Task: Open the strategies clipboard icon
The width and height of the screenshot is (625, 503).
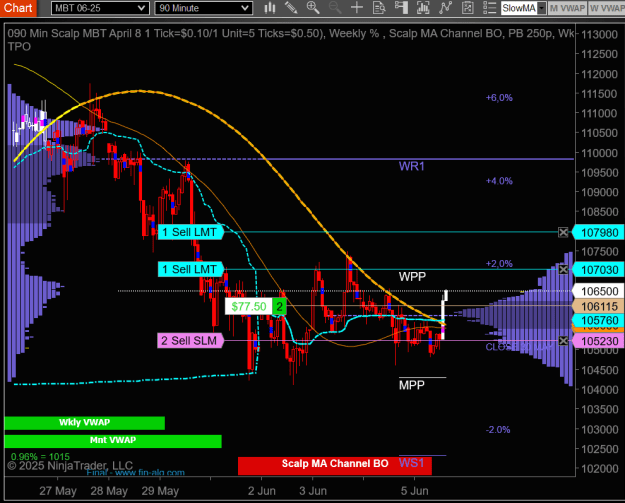Action: (467, 8)
